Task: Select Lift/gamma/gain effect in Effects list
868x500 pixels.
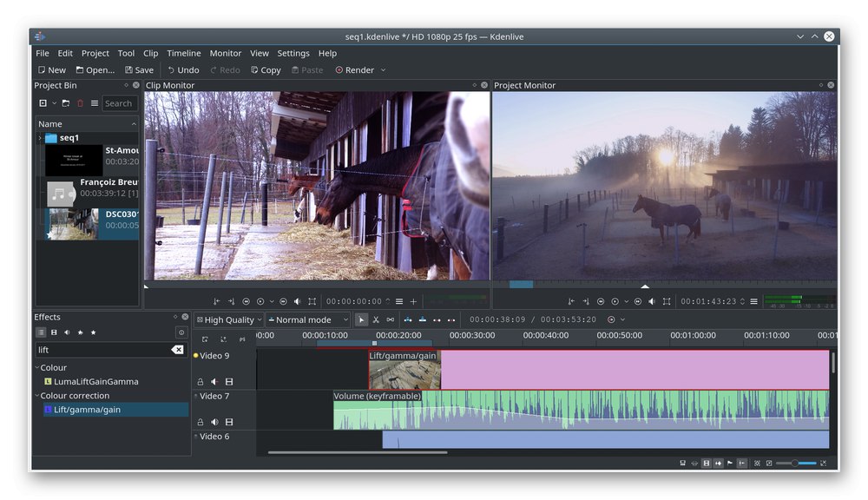Action: (x=87, y=410)
